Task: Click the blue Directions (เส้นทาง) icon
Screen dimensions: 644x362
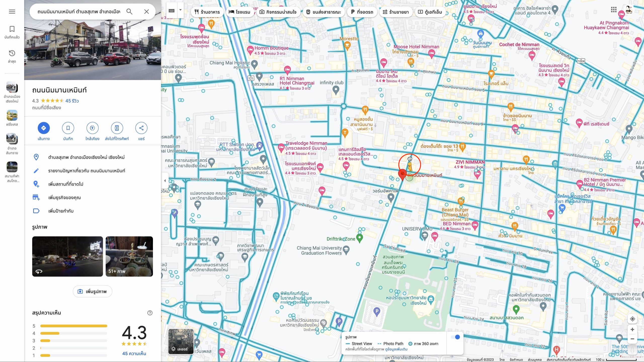Action: click(44, 128)
